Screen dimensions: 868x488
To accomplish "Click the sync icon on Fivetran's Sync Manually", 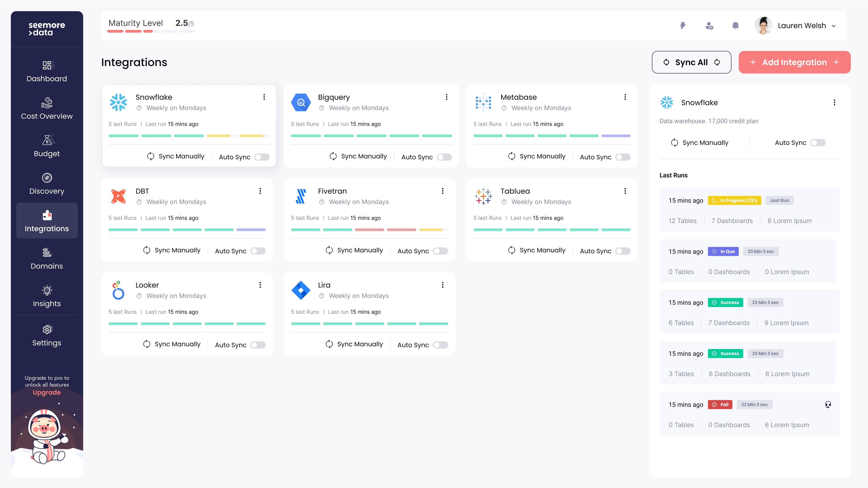I will (329, 250).
